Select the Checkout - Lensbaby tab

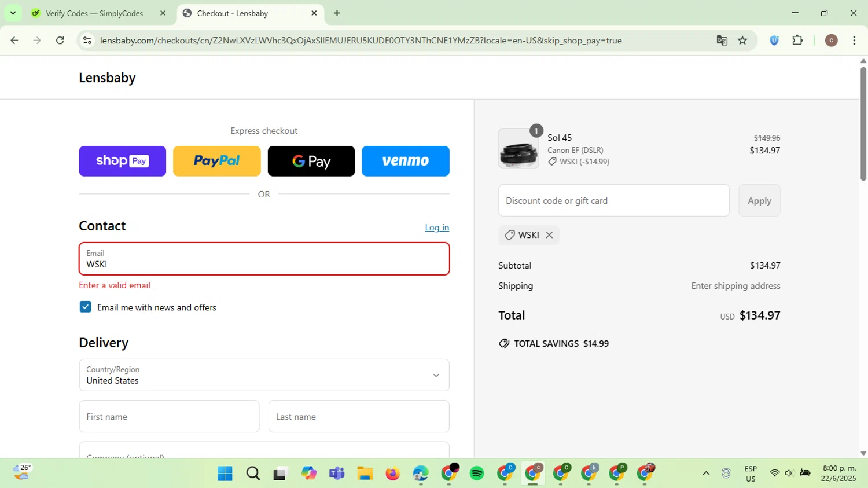click(232, 13)
